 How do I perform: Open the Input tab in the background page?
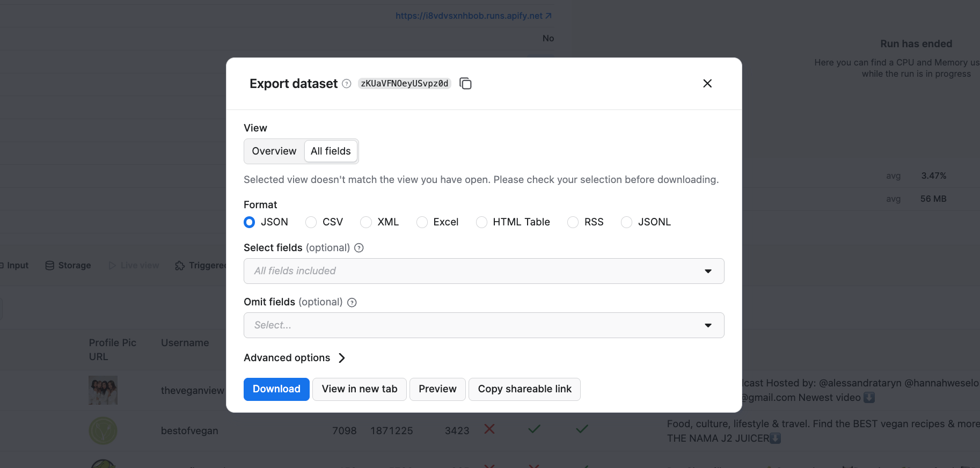pyautogui.click(x=14, y=266)
